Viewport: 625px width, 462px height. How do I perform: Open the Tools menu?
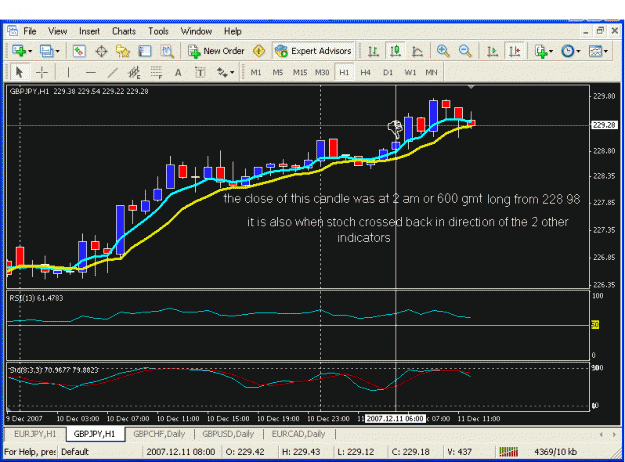coord(158,31)
